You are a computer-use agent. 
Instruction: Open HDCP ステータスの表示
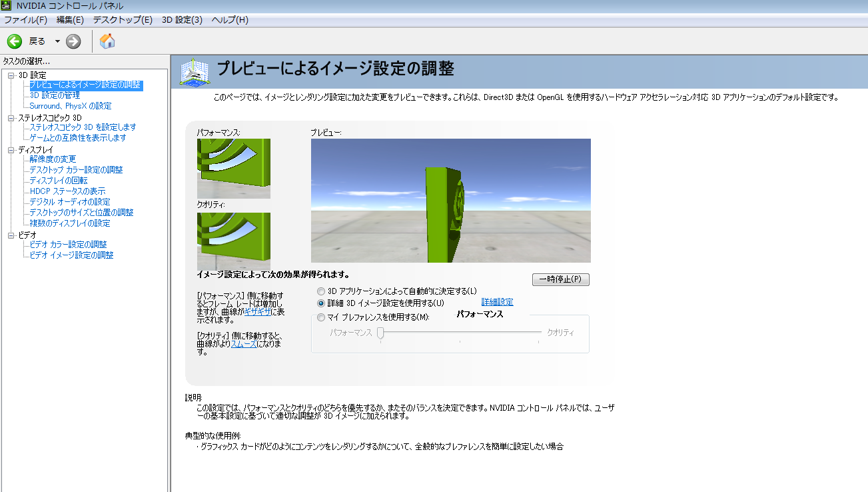[67, 191]
